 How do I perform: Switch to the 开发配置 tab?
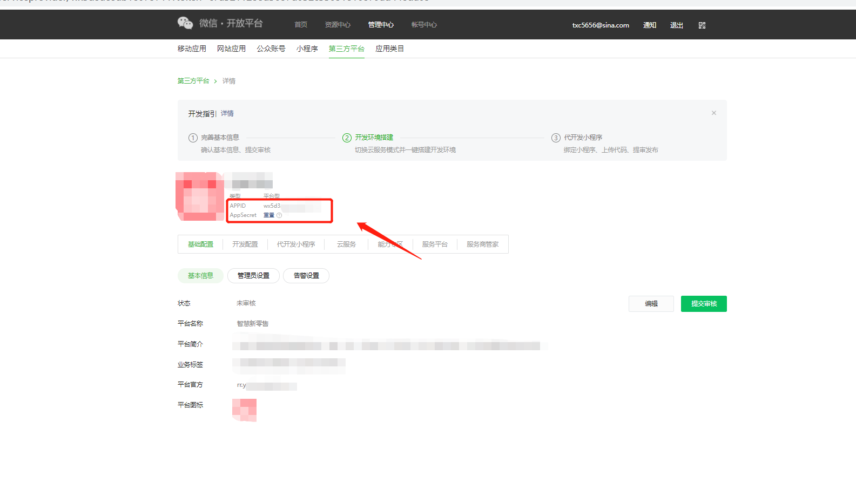point(245,244)
